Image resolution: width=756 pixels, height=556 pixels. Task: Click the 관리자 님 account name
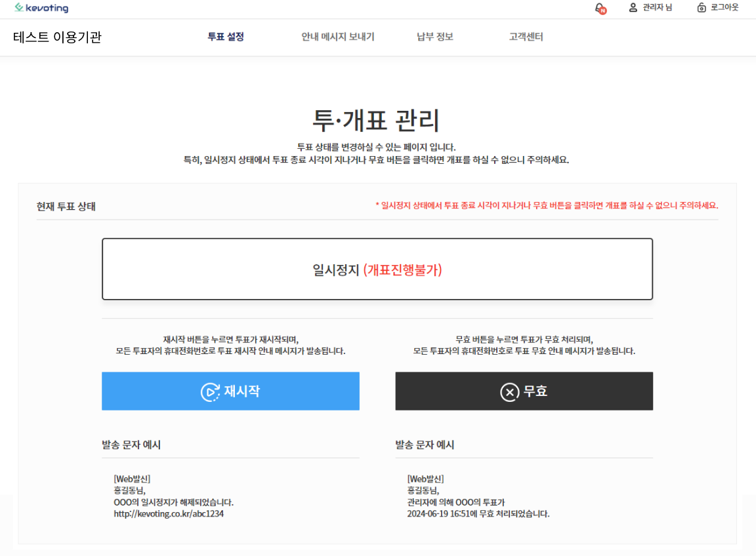(657, 8)
